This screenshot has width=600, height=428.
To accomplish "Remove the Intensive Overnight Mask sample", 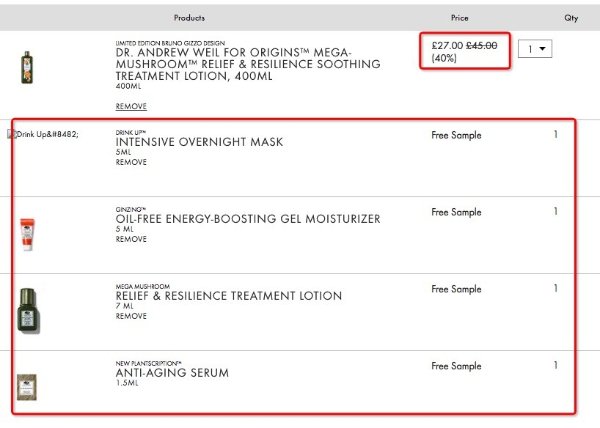I will pyautogui.click(x=131, y=162).
